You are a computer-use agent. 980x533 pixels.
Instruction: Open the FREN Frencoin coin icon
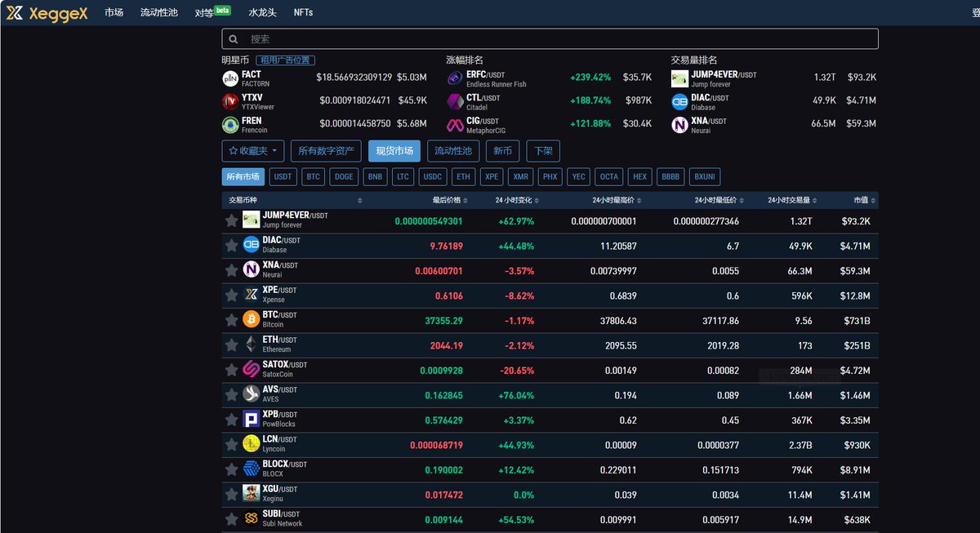tap(230, 125)
